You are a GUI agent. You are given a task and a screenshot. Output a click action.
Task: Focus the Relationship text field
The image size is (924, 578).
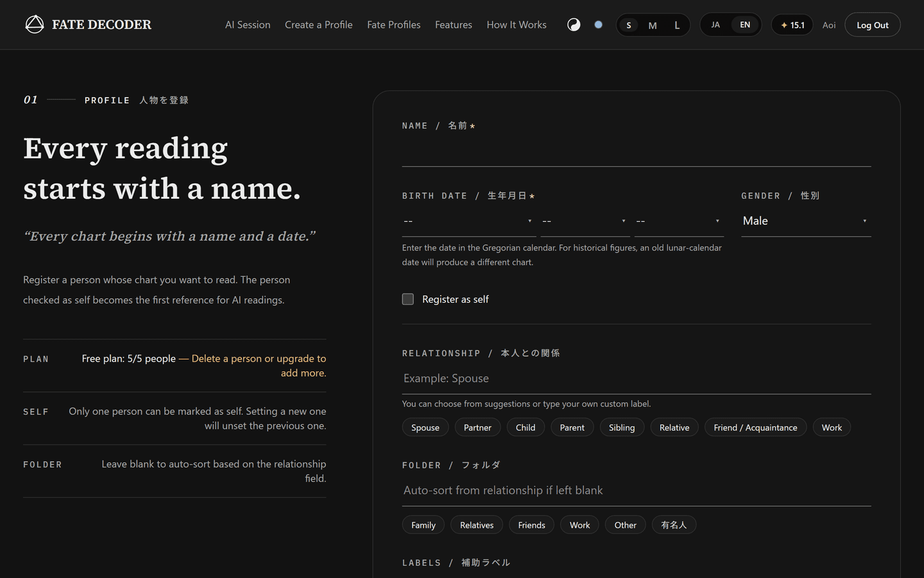tap(637, 378)
